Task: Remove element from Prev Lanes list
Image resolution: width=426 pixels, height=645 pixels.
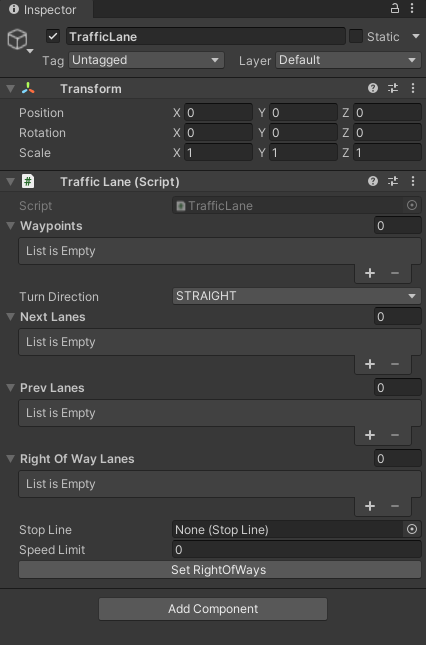Action: (x=395, y=435)
